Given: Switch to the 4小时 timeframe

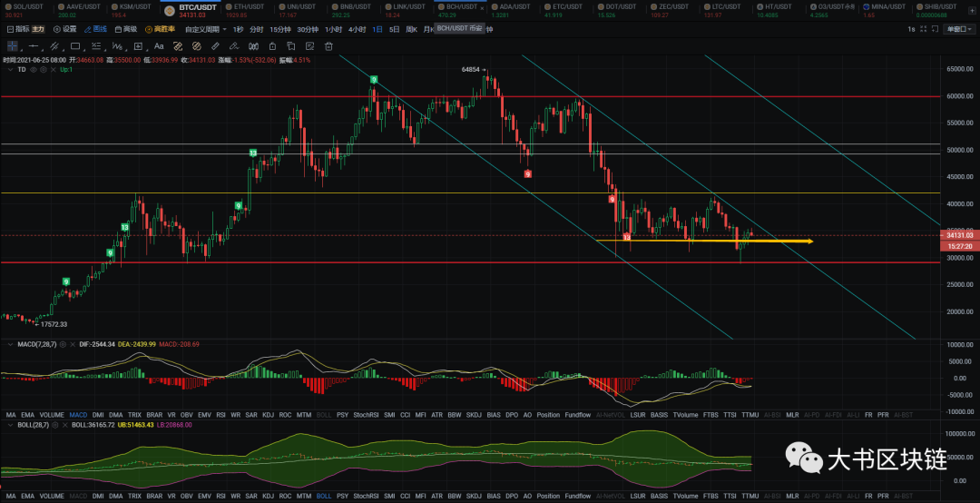Looking at the screenshot, I should (x=358, y=29).
